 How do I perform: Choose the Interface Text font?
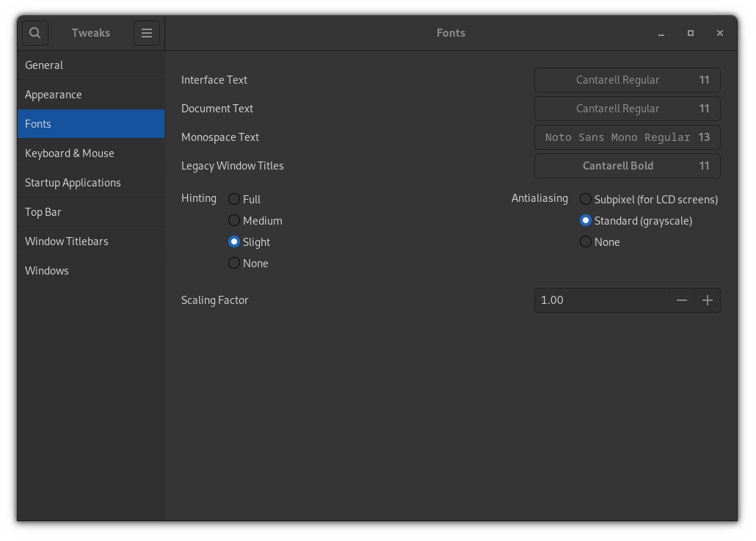point(627,80)
